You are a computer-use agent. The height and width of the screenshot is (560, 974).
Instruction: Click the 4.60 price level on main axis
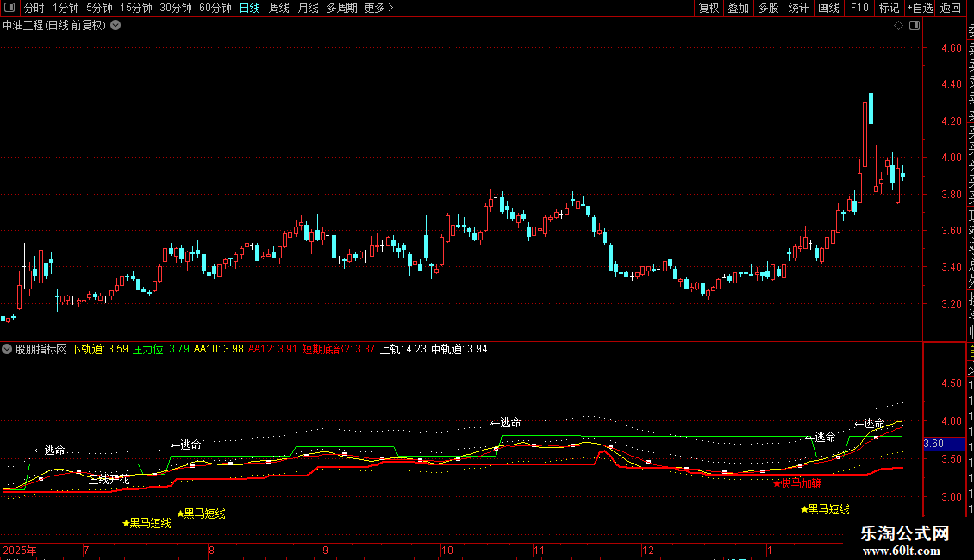[951, 47]
